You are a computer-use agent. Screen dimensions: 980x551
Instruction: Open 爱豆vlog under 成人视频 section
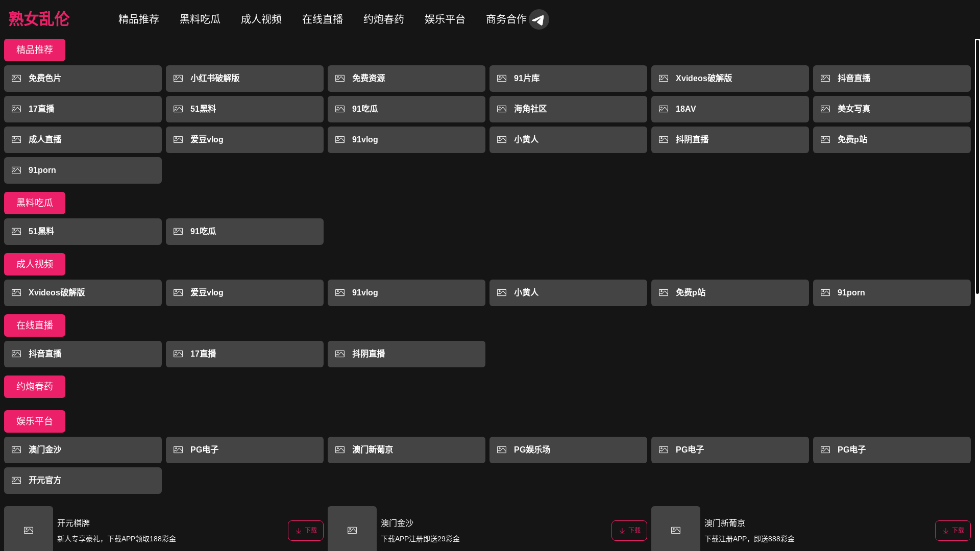pos(244,293)
